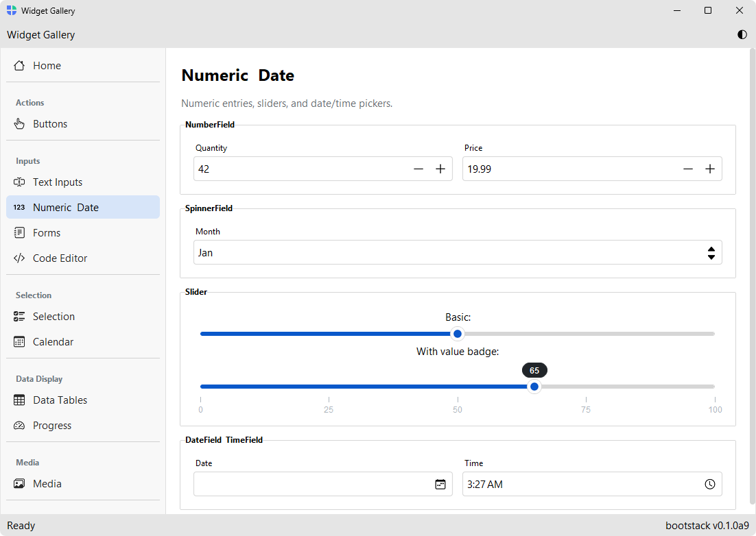Click the Progress gauge icon

point(19,426)
